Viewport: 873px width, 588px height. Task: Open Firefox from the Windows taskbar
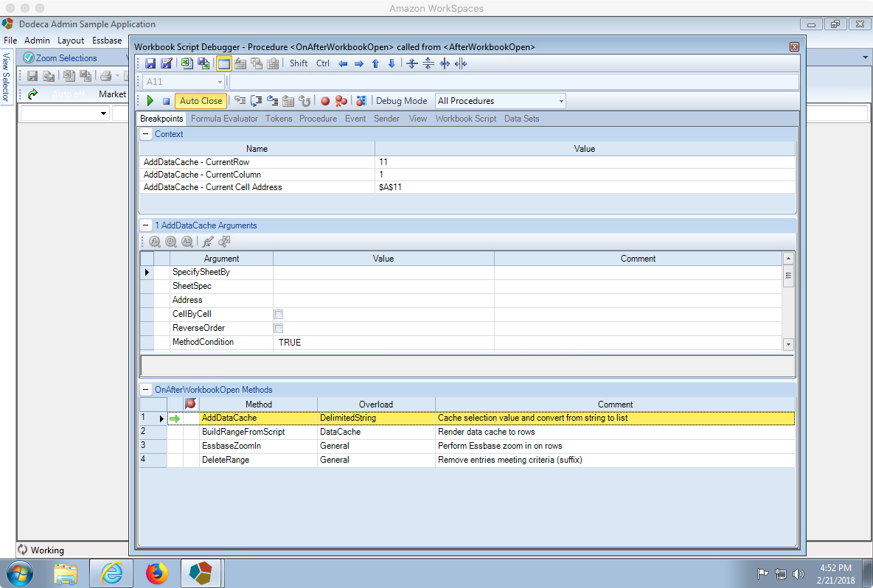coord(157,573)
